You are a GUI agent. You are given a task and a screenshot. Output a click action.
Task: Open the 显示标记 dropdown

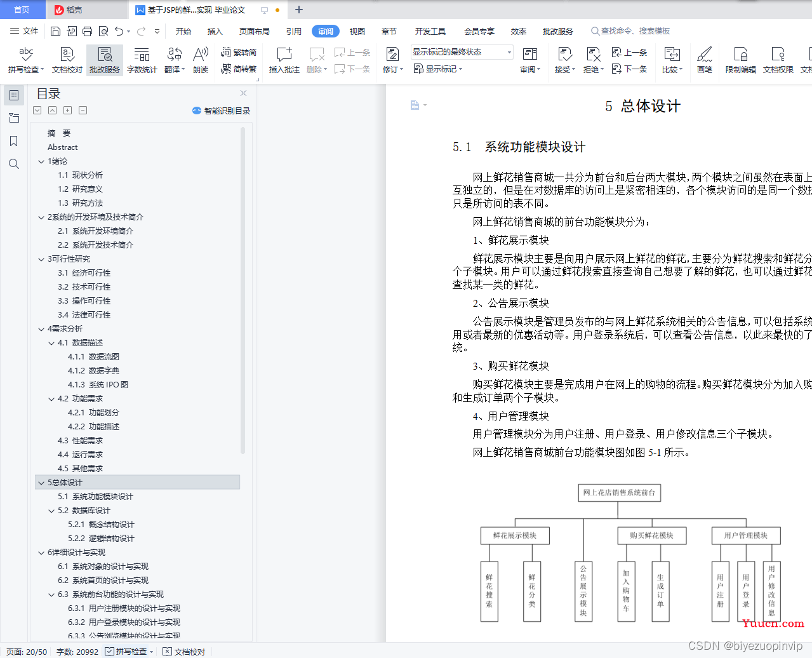tap(438, 69)
